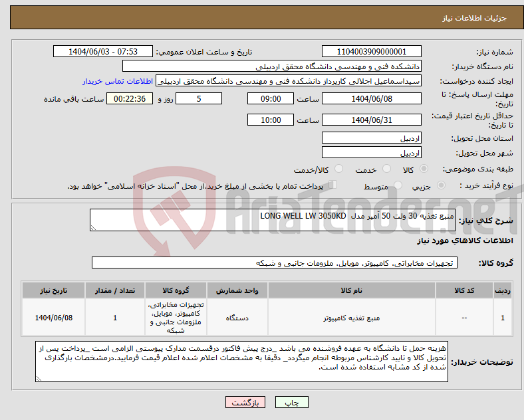Image resolution: width=524 pixels, height=420 pixels.
Task: Select the کالا/خدمت radio button
Action: [339, 169]
